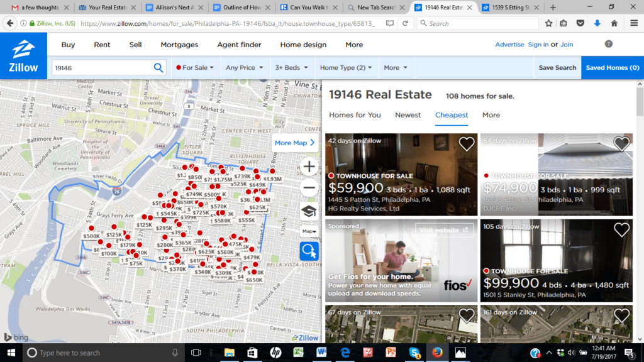Click the $500K map price marker
This screenshot has height=362, width=644.
[91, 236]
